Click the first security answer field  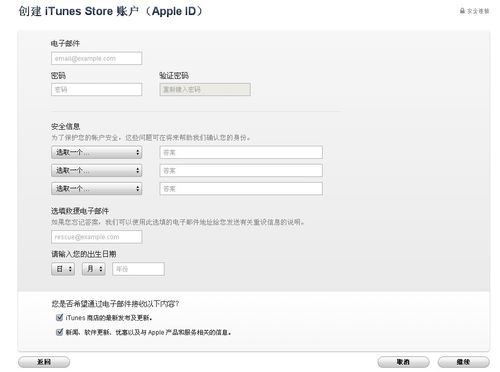tap(241, 152)
